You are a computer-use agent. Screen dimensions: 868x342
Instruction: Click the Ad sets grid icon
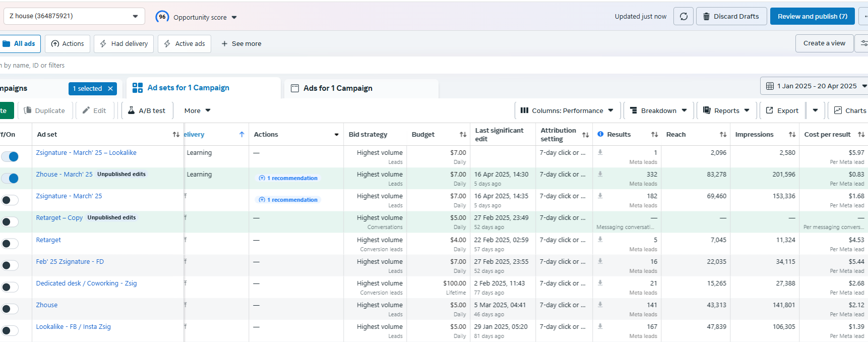[138, 88]
